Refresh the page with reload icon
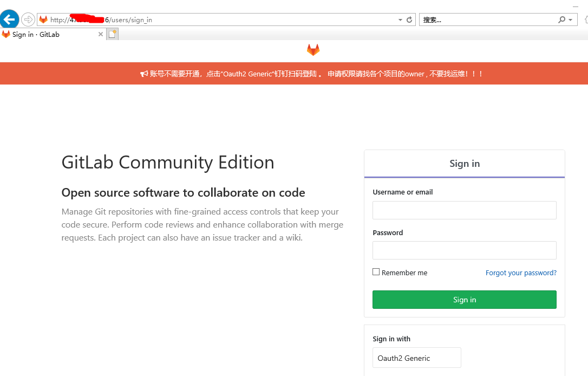 click(409, 20)
